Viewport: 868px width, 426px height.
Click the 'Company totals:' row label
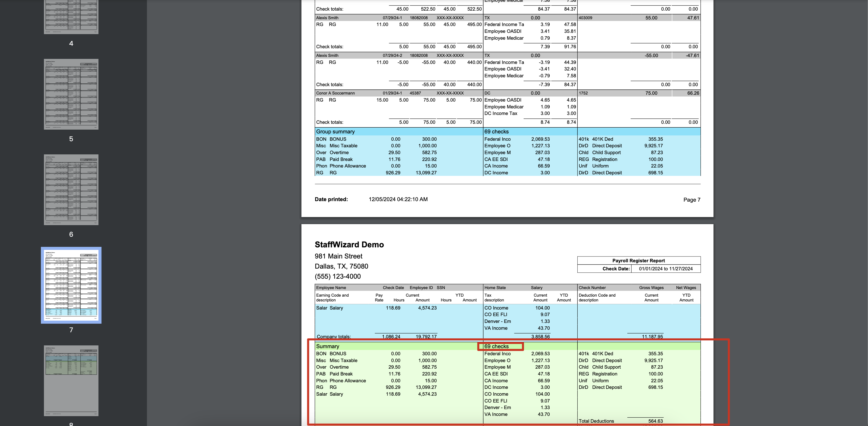334,337
